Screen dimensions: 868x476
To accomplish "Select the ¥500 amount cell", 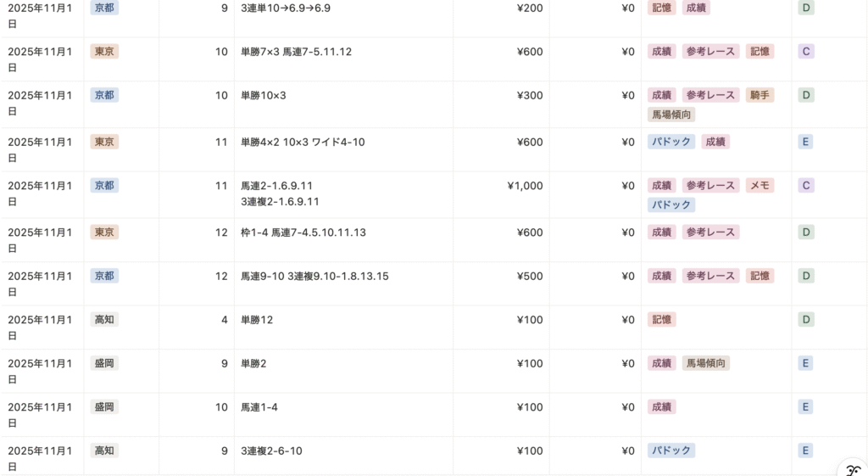I will point(530,276).
